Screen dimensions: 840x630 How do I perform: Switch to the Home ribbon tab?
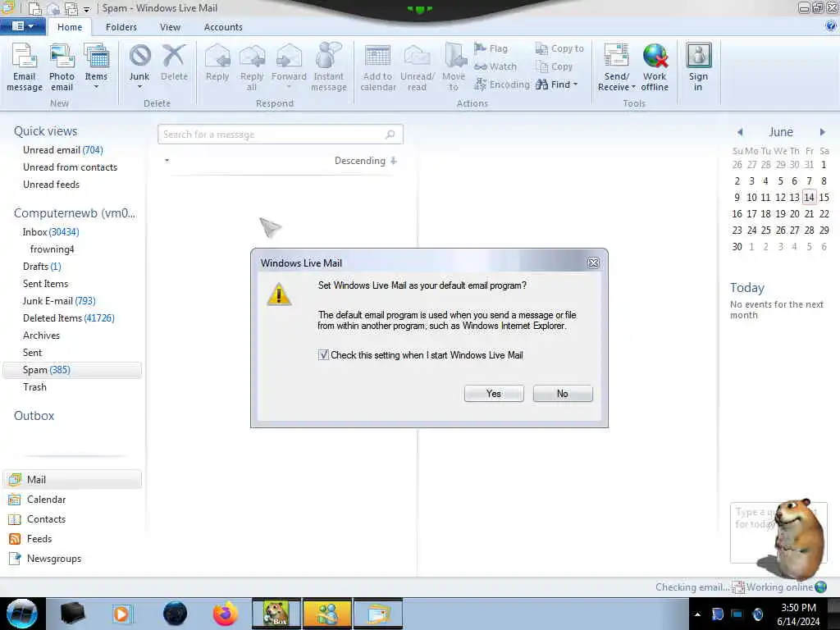coord(70,27)
